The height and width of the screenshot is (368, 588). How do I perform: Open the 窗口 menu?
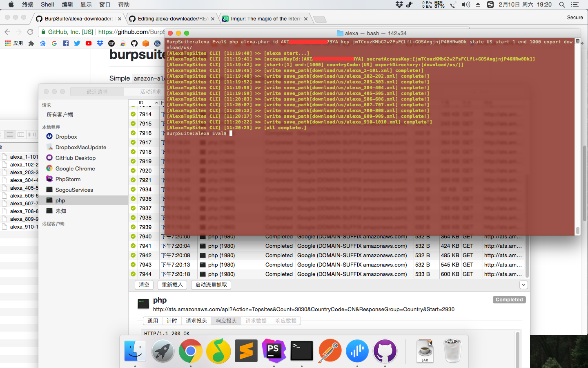[x=105, y=4]
